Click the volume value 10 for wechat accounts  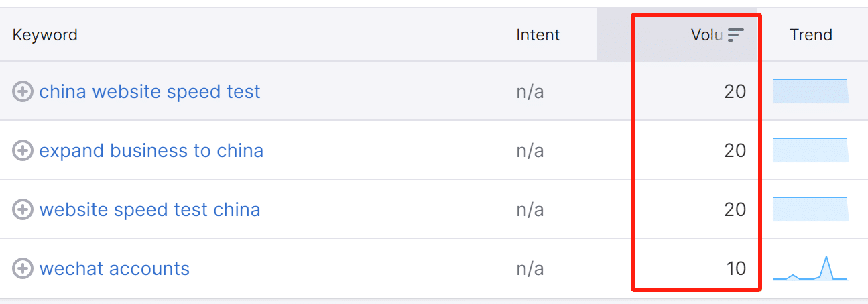[736, 268]
